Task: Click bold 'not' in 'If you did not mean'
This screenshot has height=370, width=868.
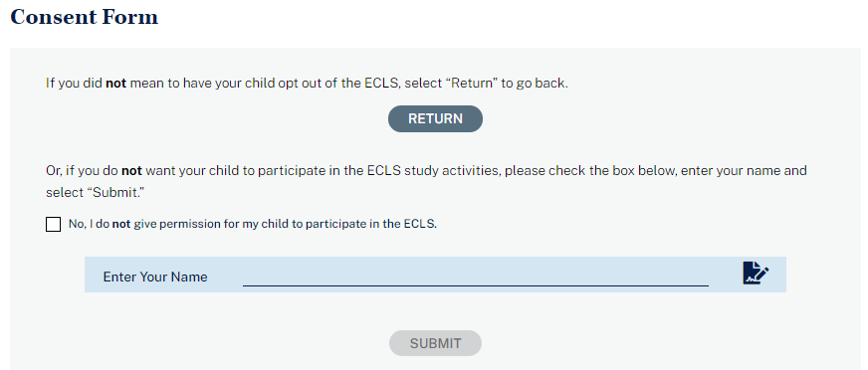Action: (x=116, y=84)
